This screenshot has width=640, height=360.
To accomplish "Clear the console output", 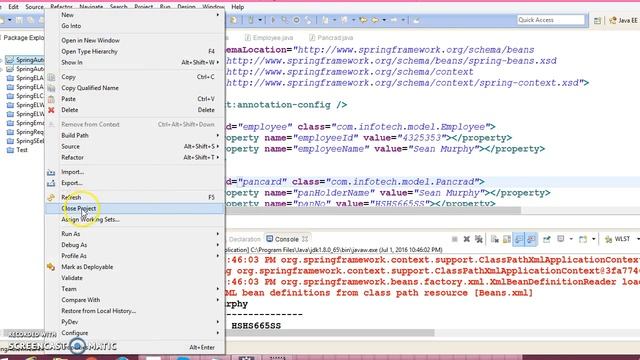I will (495, 239).
